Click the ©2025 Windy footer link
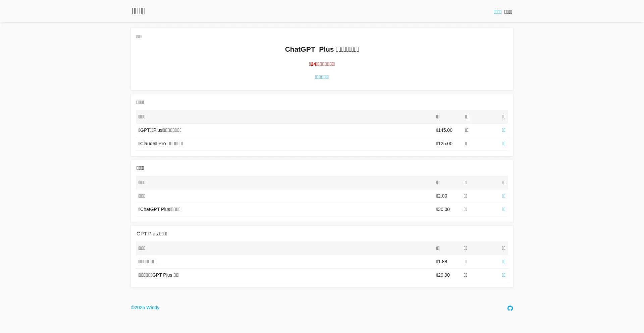The height and width of the screenshot is (333, 644). pos(145,308)
